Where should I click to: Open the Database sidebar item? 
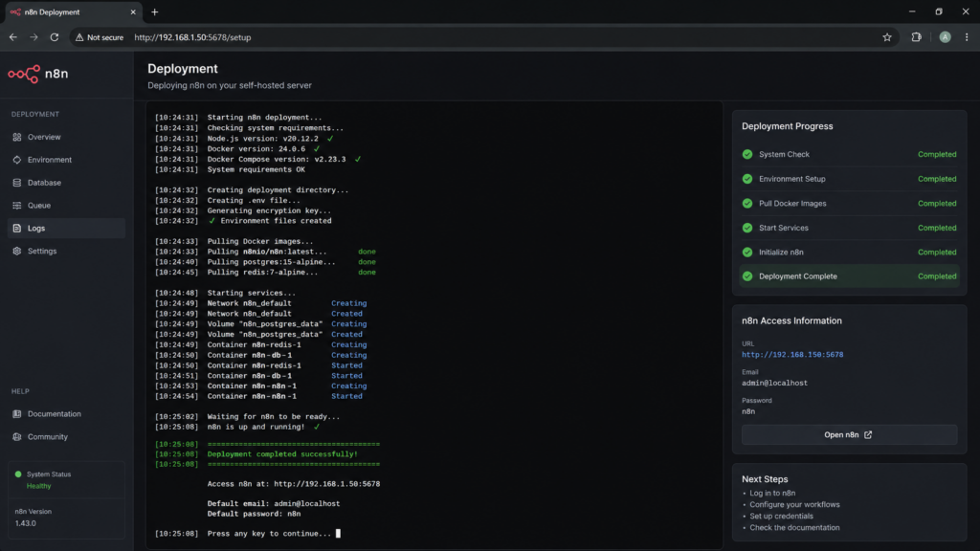(66, 183)
